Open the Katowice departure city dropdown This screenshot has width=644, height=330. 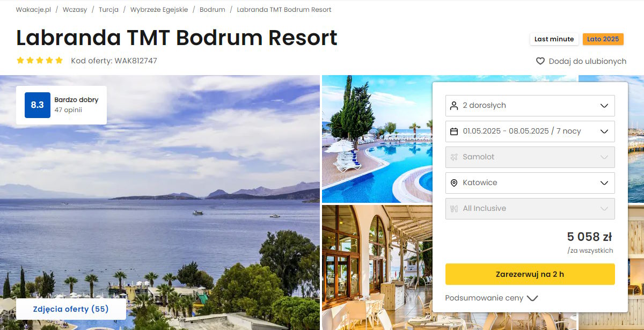click(530, 183)
